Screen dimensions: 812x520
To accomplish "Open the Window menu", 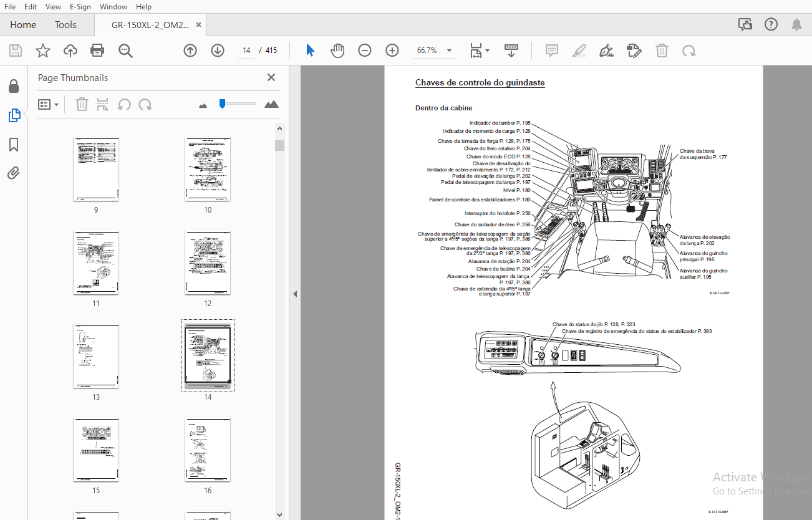I will [114, 7].
